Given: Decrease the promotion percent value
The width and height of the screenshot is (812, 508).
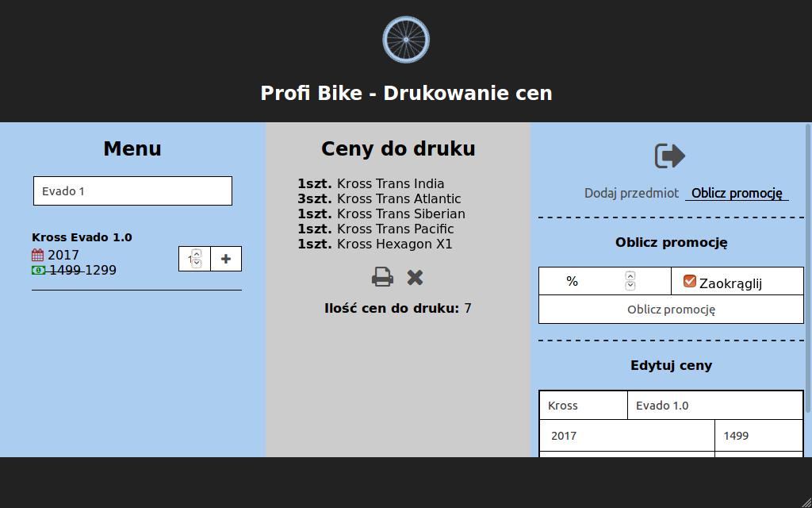Looking at the screenshot, I should click(630, 285).
